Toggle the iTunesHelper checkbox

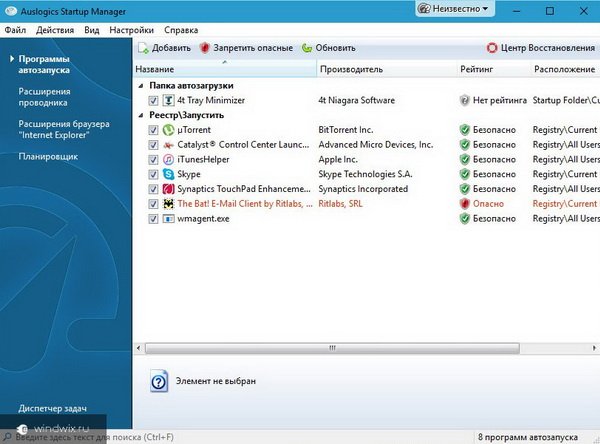153,160
